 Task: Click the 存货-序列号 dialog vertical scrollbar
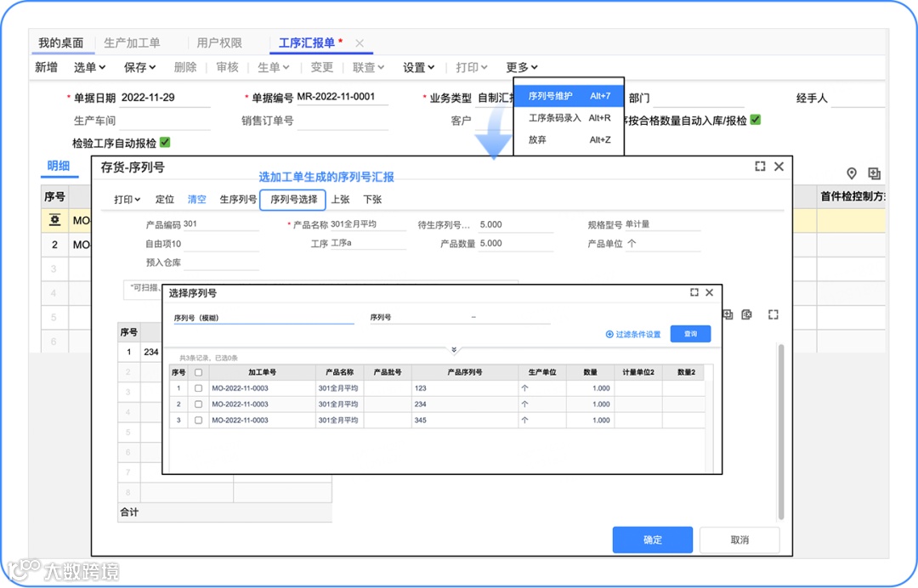[780, 432]
